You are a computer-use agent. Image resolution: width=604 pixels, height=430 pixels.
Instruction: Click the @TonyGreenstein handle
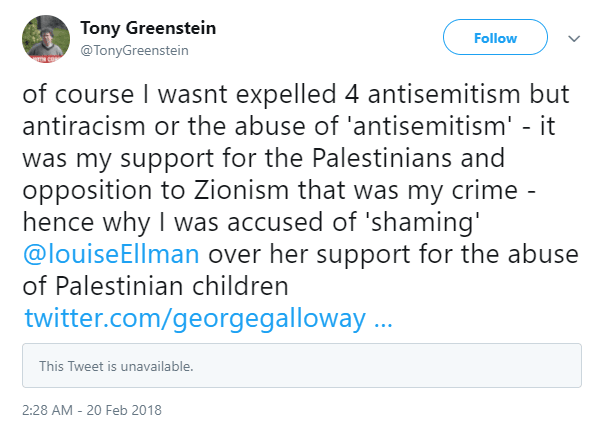point(134,50)
